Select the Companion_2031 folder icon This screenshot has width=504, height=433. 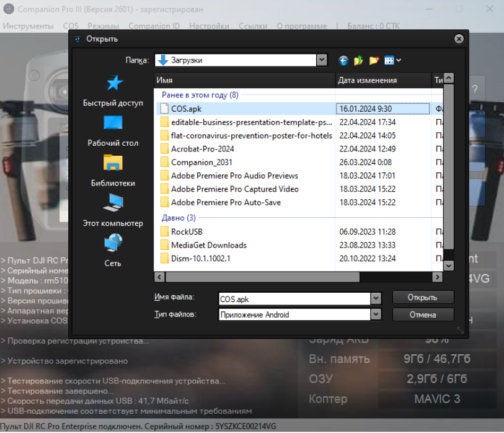pyautogui.click(x=164, y=163)
